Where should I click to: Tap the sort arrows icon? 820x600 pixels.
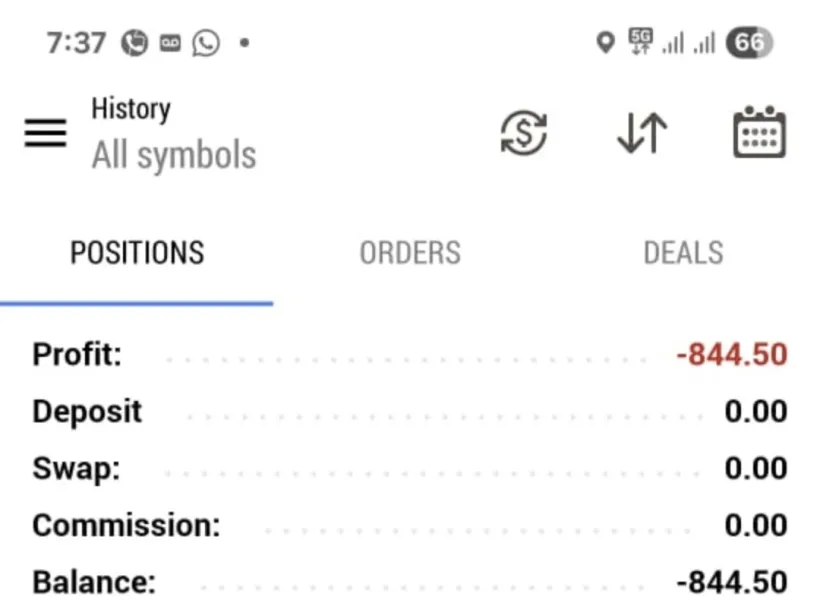tap(641, 133)
